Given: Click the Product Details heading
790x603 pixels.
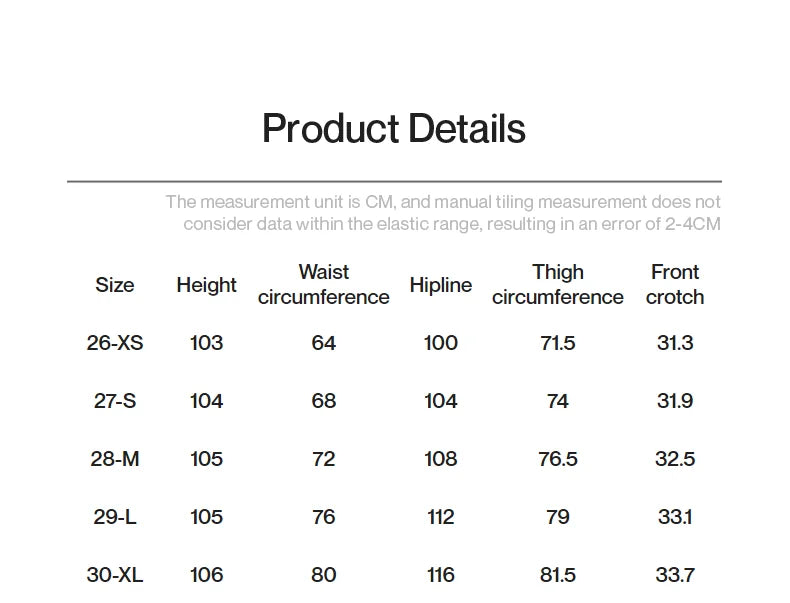Looking at the screenshot, I should 393,129.
